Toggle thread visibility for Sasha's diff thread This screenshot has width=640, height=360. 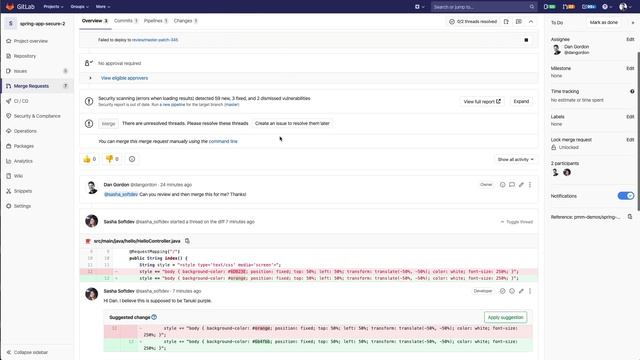pos(517,222)
